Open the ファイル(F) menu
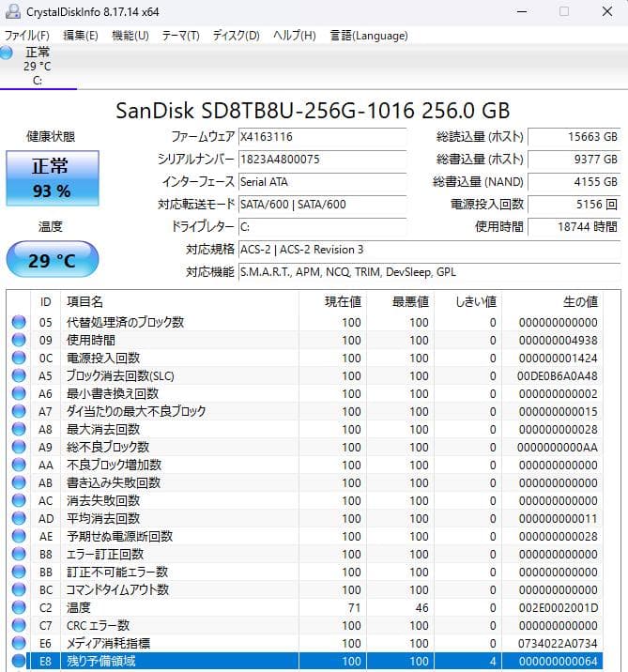 tap(26, 35)
